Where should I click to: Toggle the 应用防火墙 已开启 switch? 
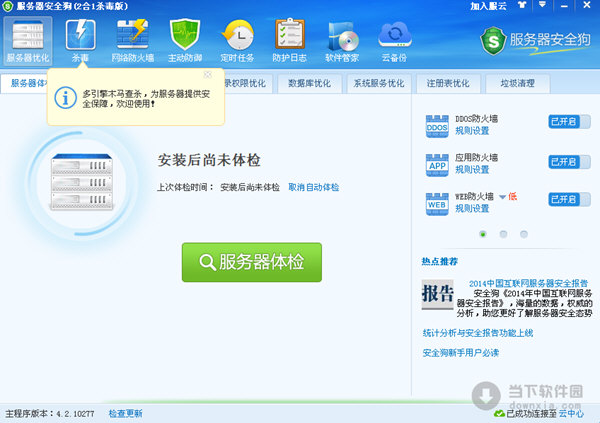(x=569, y=162)
